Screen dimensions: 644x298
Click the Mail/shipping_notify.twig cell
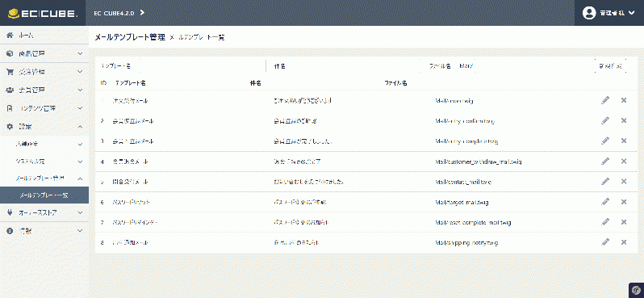point(466,242)
